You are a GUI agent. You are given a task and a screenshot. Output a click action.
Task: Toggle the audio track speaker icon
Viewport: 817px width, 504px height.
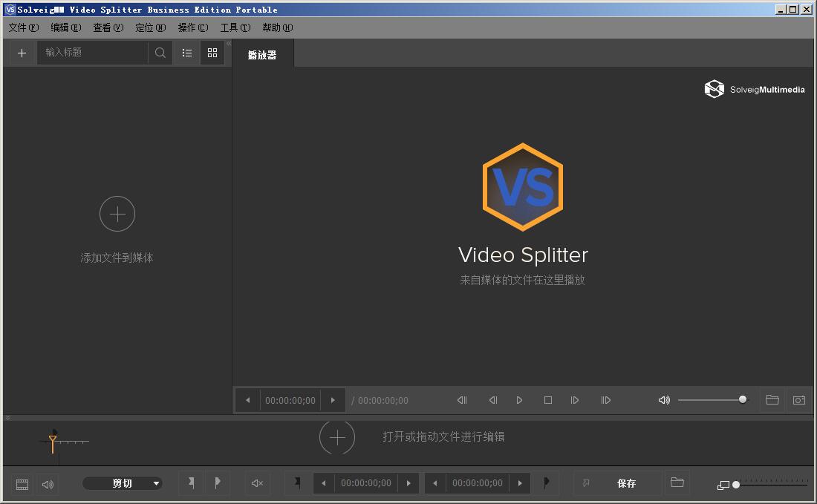tap(48, 485)
